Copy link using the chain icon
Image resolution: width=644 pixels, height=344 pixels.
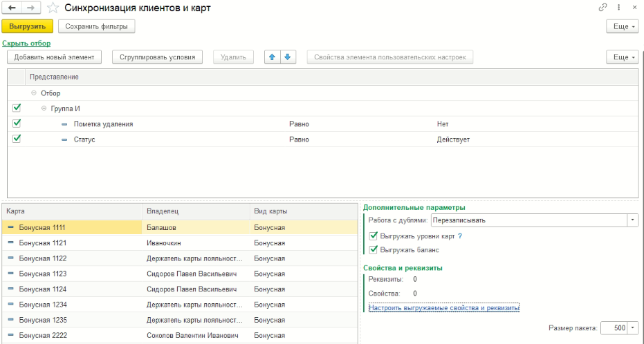coord(602,8)
